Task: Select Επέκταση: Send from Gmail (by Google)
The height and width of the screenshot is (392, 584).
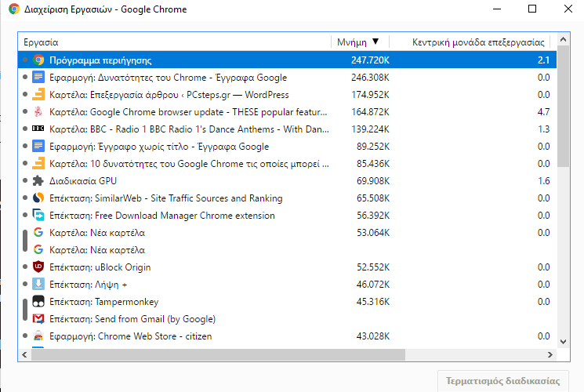Action: (132, 319)
